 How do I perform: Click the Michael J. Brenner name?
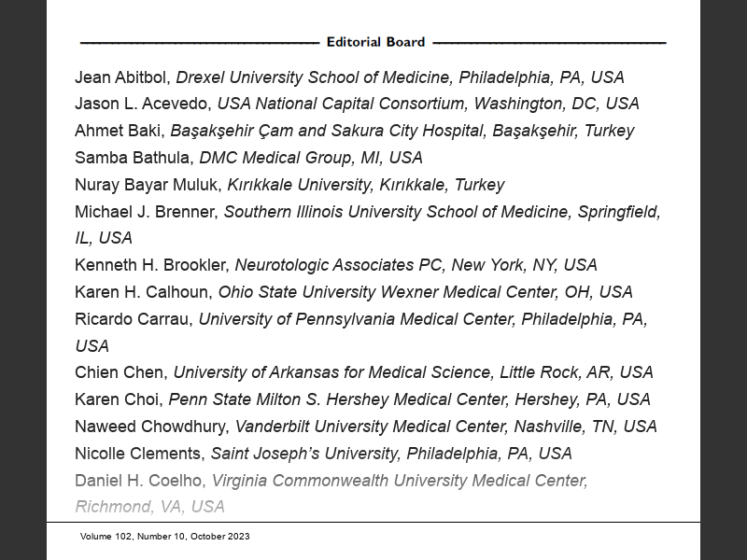[x=144, y=212]
